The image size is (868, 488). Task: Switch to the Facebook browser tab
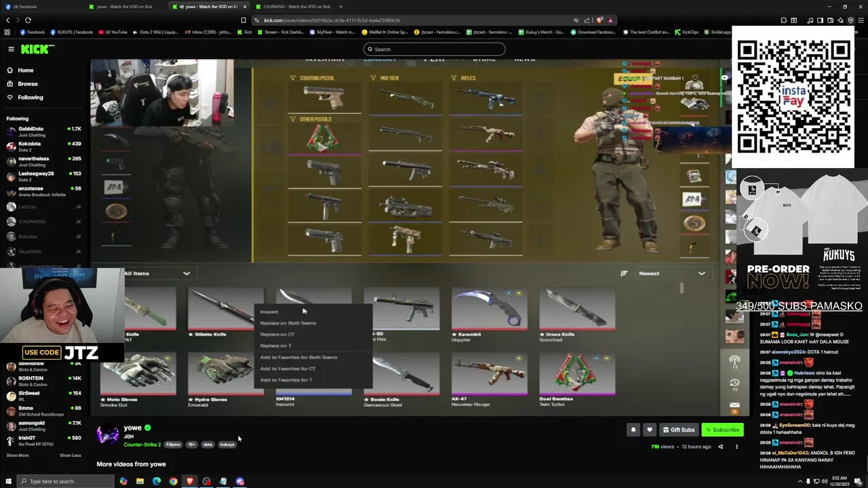coord(41,7)
